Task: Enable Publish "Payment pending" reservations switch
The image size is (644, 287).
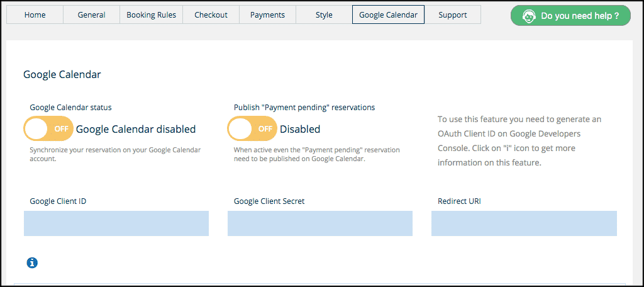Action: (252, 128)
